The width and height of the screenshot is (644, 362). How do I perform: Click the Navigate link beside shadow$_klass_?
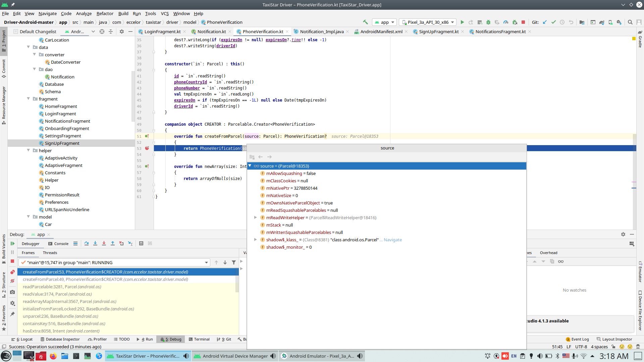tap(392, 240)
